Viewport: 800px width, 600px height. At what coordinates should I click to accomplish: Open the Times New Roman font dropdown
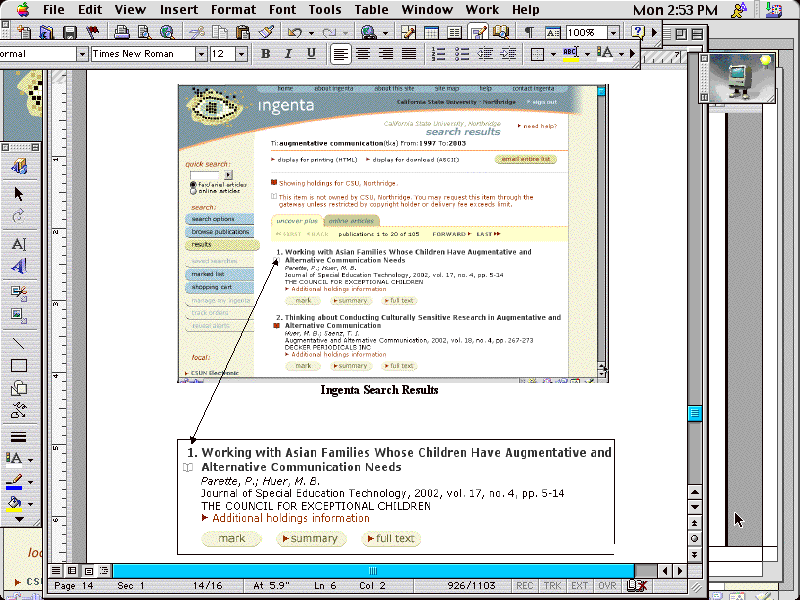pos(201,54)
